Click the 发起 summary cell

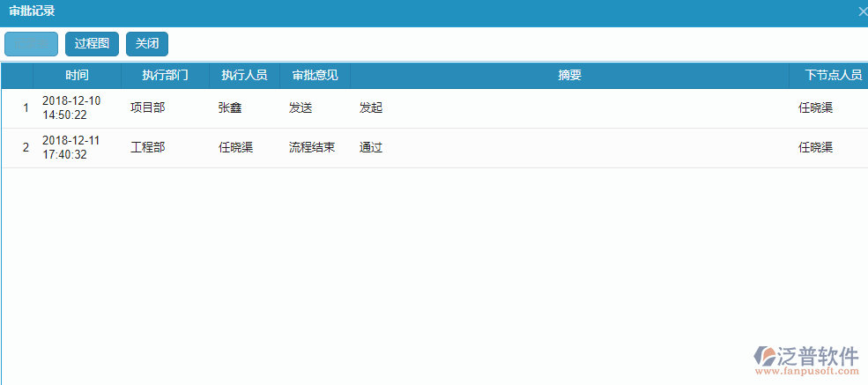click(371, 107)
